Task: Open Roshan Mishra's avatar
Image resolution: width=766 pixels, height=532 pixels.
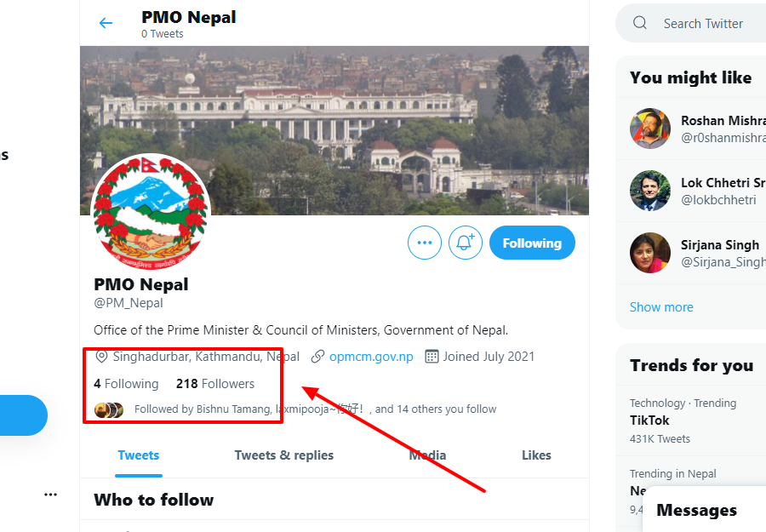Action: 650,129
